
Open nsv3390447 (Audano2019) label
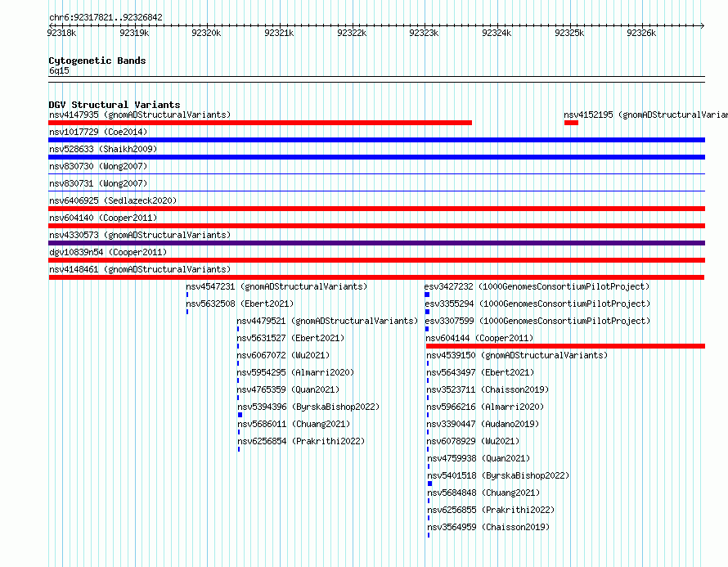[483, 424]
